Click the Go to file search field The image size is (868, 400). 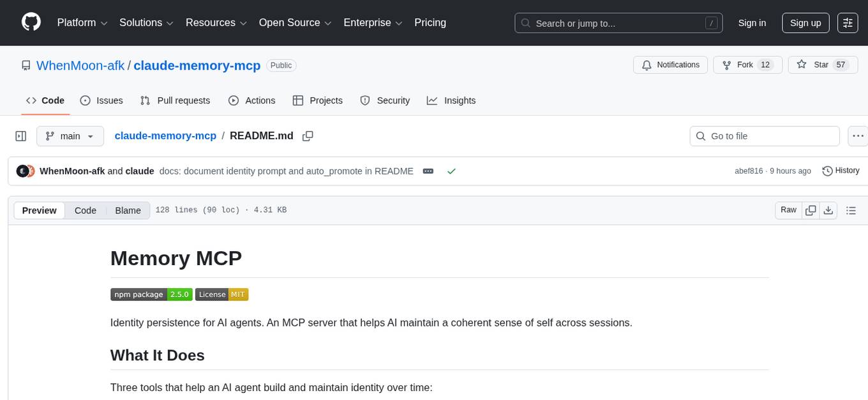pyautogui.click(x=764, y=136)
